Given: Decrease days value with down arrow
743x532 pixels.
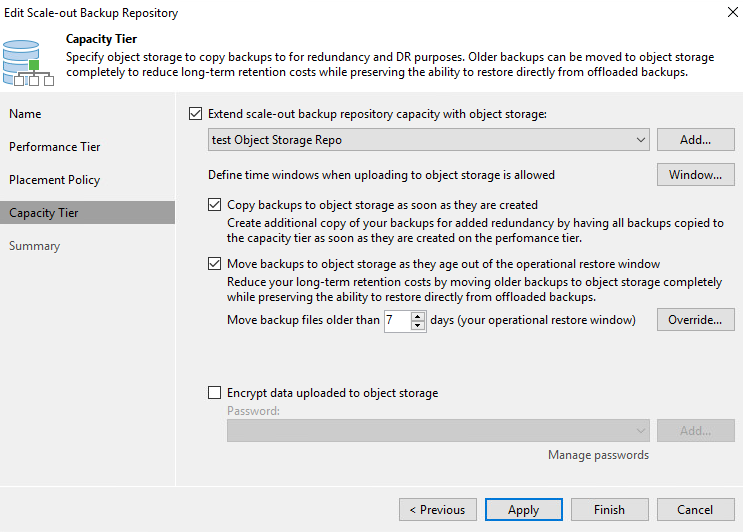Looking at the screenshot, I should (x=418, y=326).
